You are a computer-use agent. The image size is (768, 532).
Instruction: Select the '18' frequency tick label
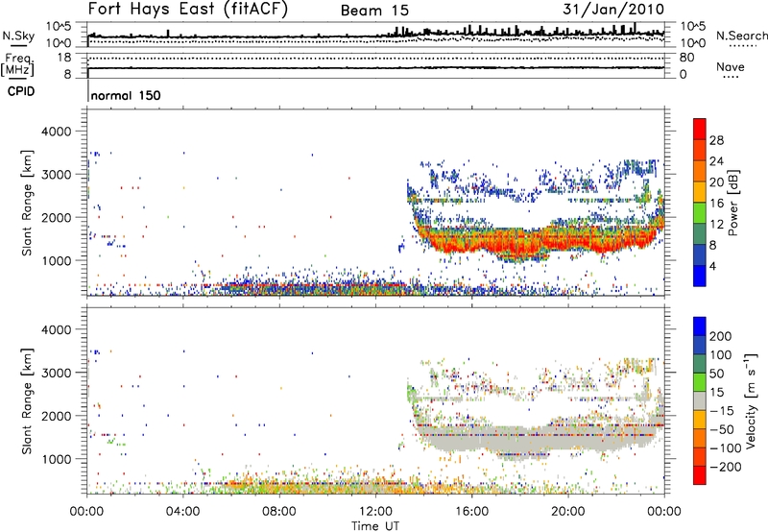point(64,58)
